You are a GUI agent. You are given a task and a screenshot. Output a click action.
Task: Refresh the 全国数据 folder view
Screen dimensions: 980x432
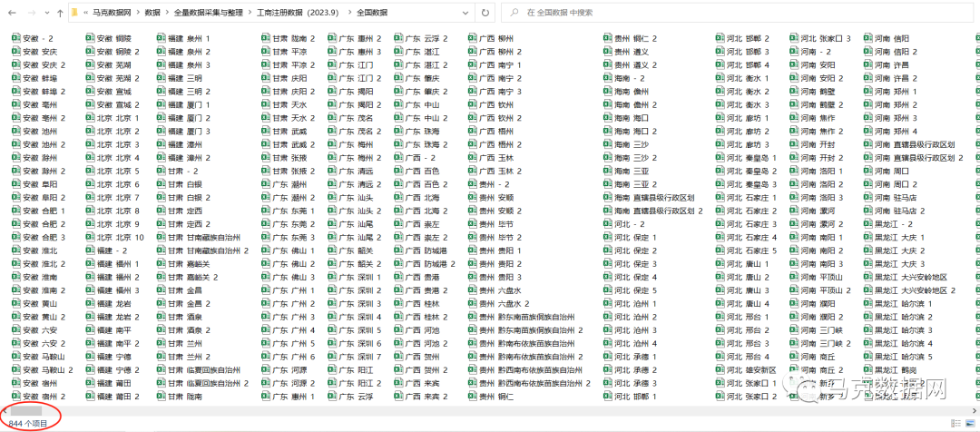point(485,13)
